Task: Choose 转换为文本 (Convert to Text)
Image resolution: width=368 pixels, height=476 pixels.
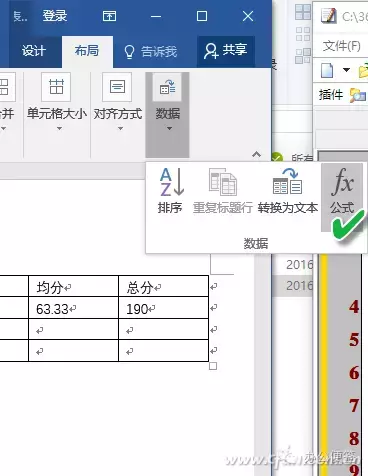Action: [288, 191]
